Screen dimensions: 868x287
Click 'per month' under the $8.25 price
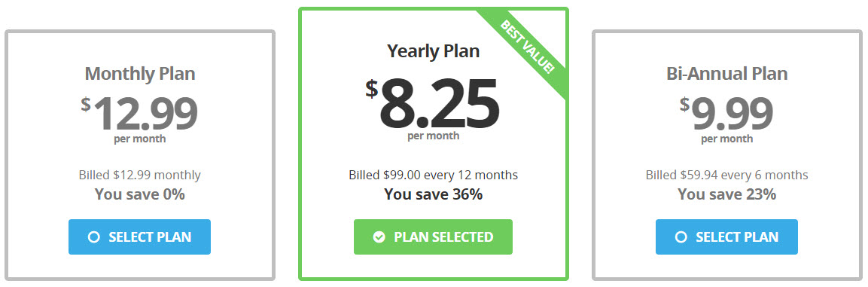pyautogui.click(x=434, y=136)
